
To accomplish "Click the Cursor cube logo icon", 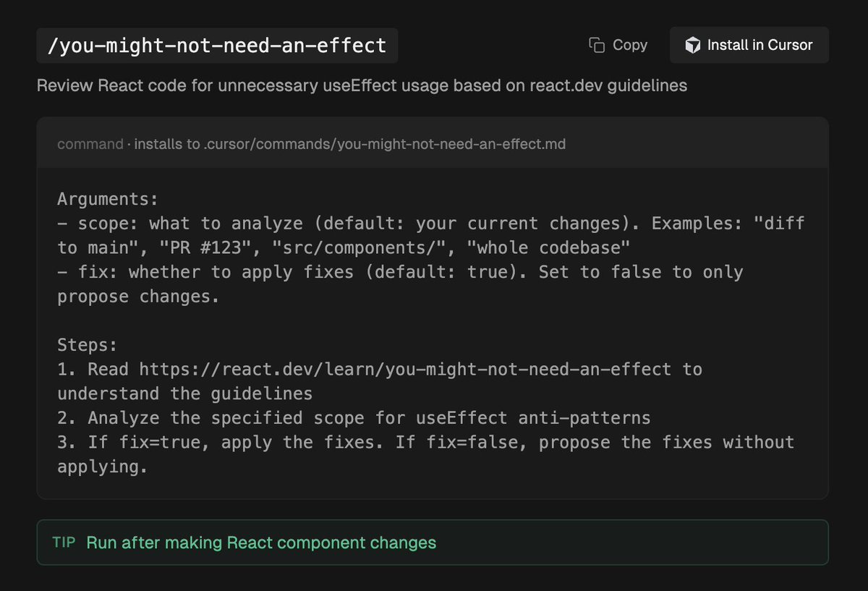I will 692,46.
